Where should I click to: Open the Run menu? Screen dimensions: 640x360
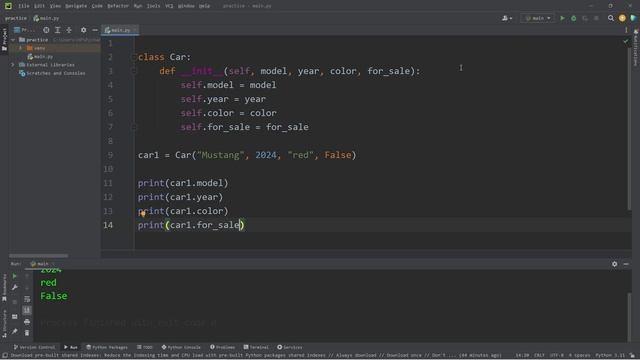[x=138, y=6]
